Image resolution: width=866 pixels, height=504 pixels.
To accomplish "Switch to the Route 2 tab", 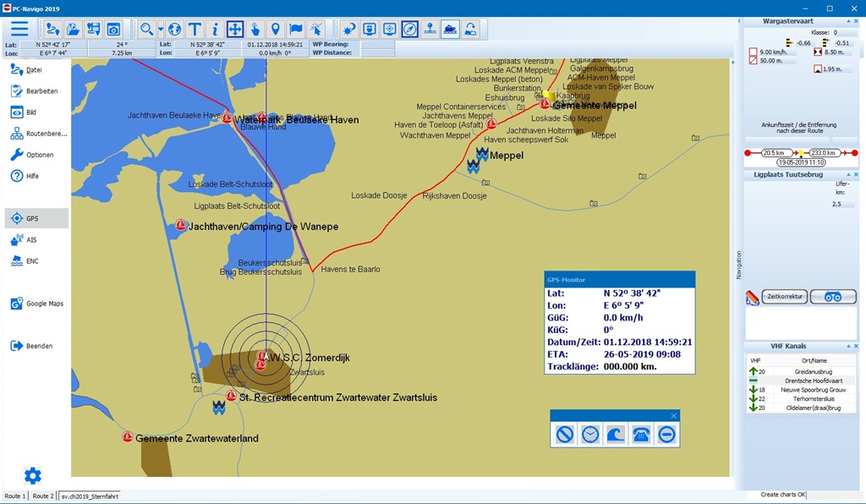I will tap(42, 496).
